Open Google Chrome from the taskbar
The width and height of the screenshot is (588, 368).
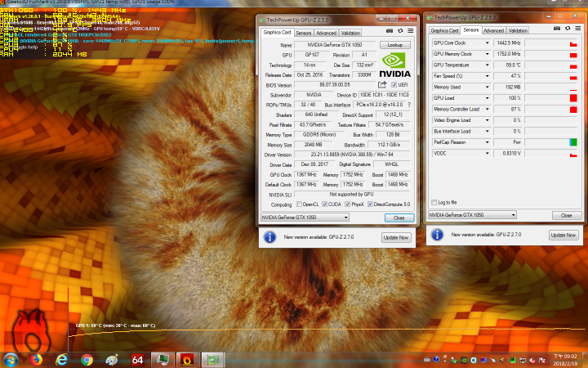(87, 360)
